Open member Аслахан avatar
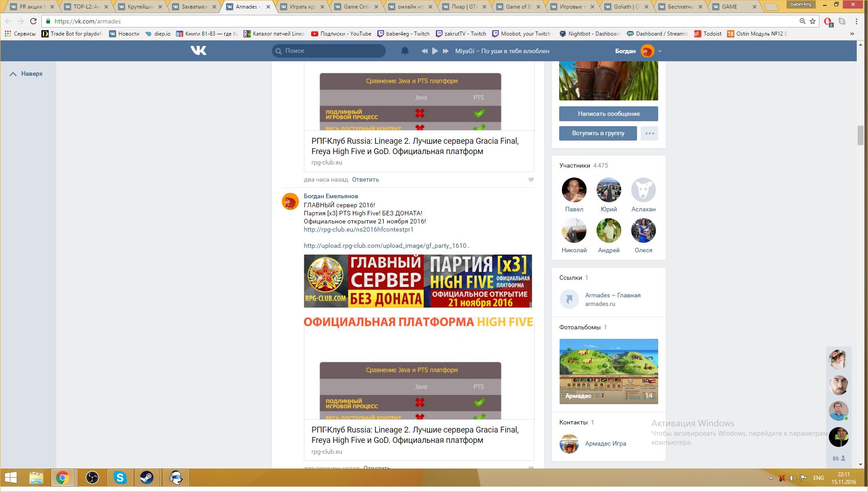Image resolution: width=868 pixels, height=492 pixels. pyautogui.click(x=643, y=190)
